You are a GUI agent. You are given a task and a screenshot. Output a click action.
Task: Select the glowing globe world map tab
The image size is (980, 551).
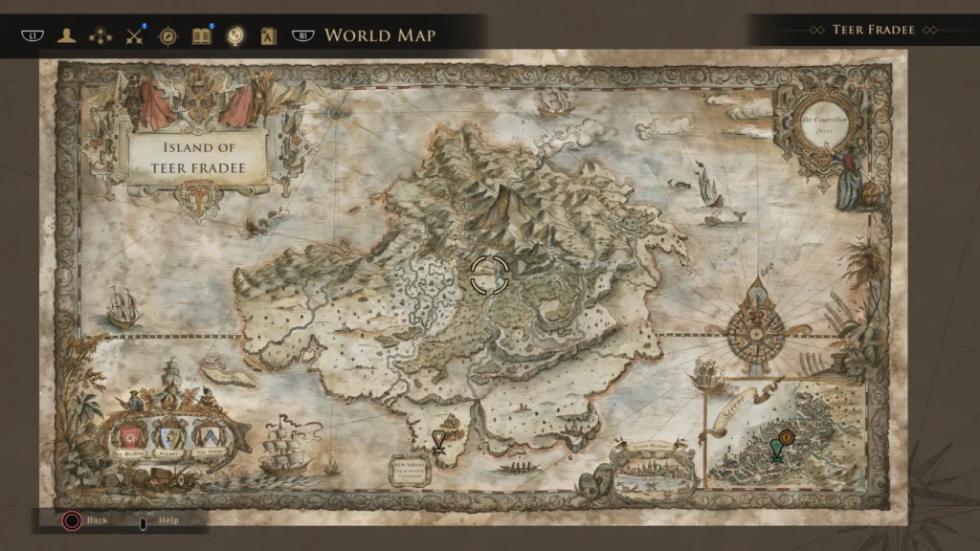(x=235, y=35)
